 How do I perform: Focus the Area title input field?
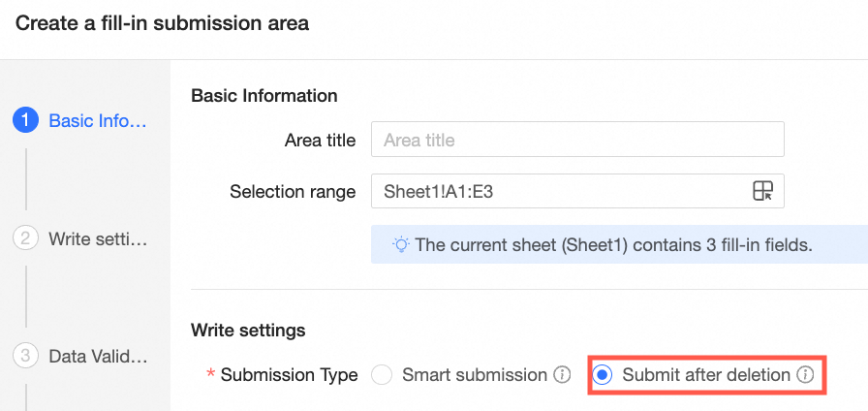577,140
